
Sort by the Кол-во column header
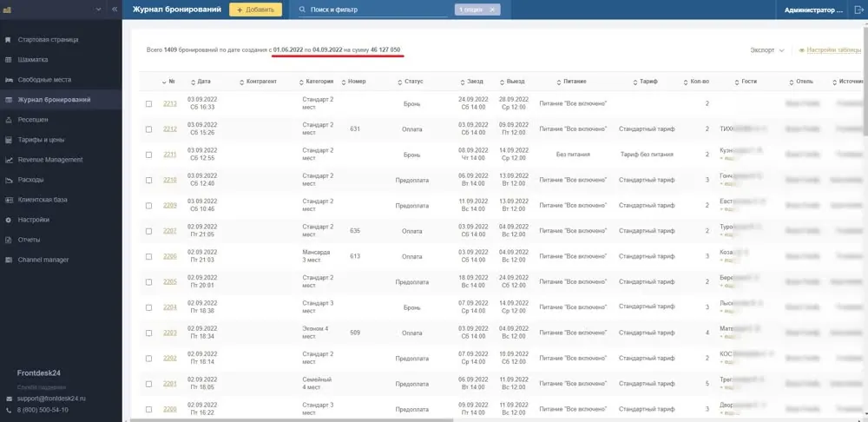(696, 82)
